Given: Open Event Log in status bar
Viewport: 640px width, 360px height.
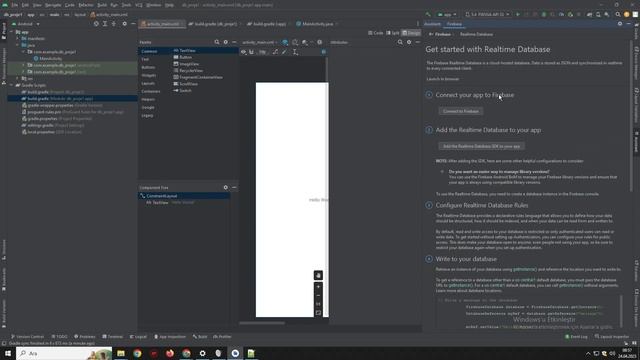Looking at the screenshot, I should [576, 337].
